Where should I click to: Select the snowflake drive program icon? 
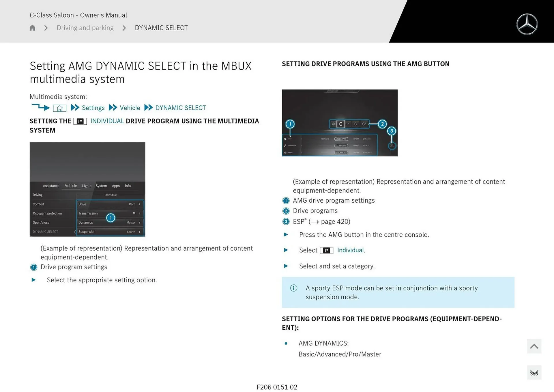coord(334,124)
